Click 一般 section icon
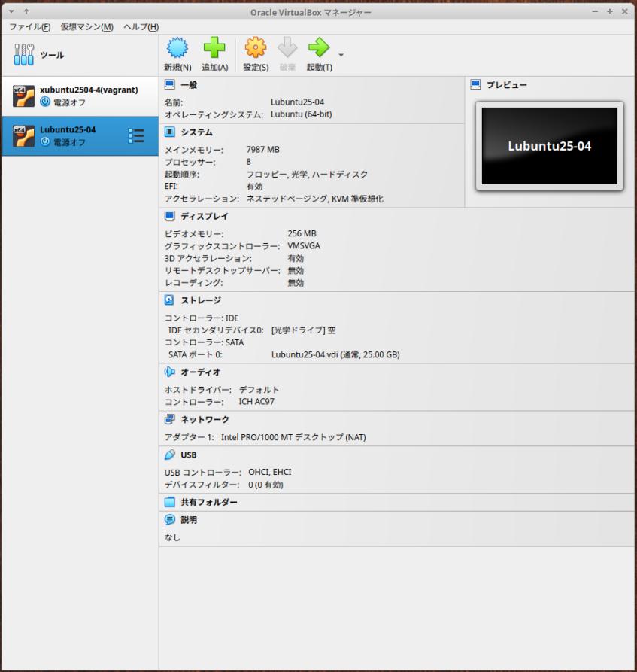 [170, 85]
